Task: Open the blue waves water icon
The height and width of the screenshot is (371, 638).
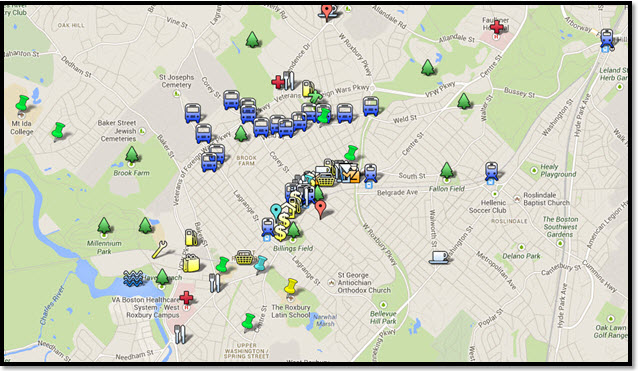Action: pyautogui.click(x=133, y=278)
